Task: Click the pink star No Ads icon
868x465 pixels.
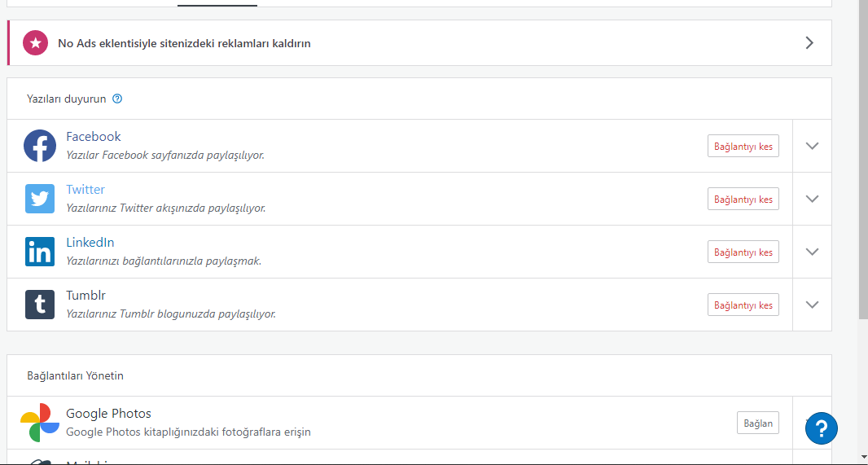Action: click(36, 43)
